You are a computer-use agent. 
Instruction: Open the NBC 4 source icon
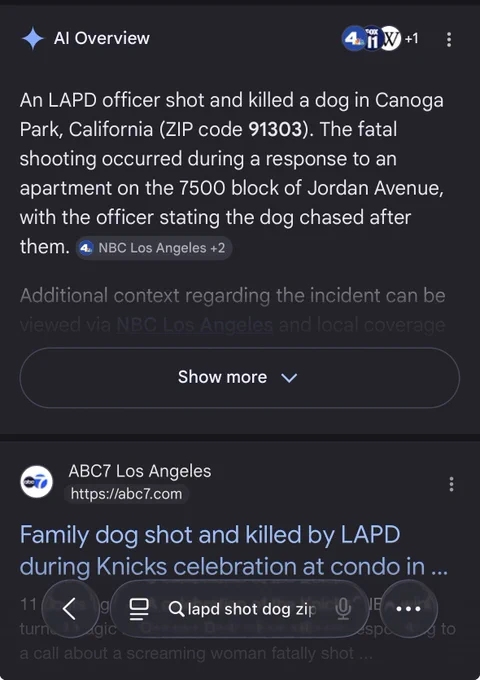(x=353, y=39)
